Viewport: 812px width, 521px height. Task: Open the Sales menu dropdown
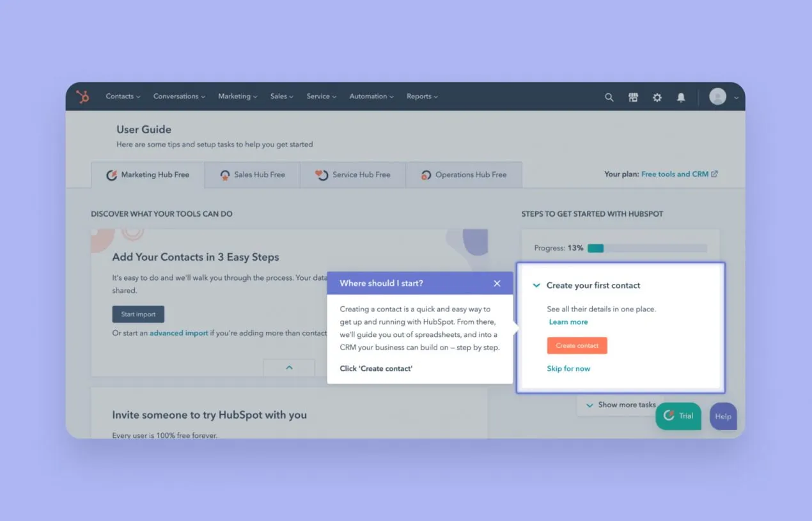coord(281,97)
